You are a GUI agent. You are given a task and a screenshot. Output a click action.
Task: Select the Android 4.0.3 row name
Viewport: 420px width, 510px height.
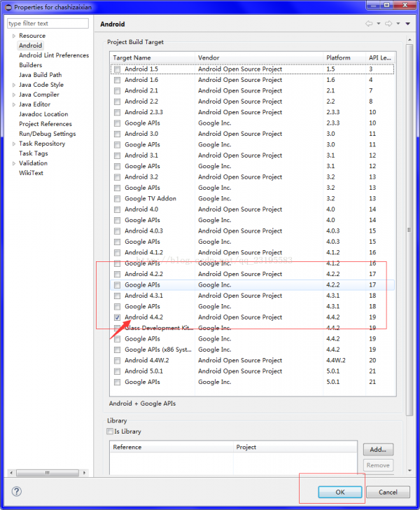coord(143,231)
